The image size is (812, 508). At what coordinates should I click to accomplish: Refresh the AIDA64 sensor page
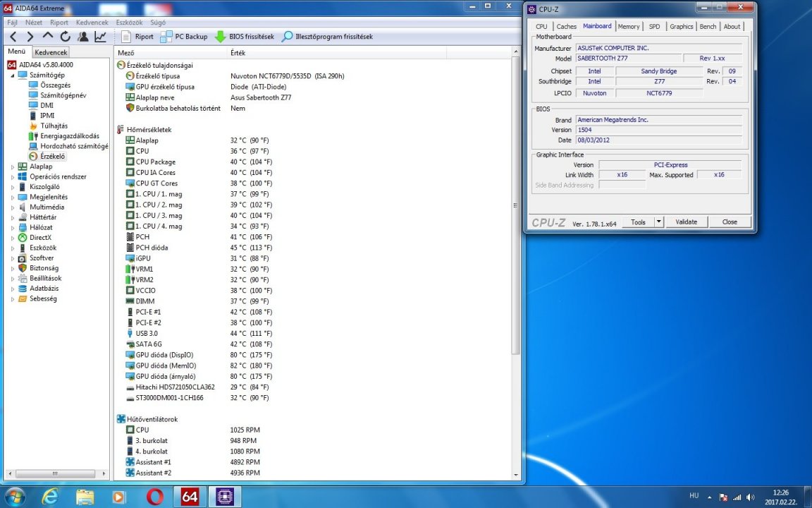tap(65, 36)
